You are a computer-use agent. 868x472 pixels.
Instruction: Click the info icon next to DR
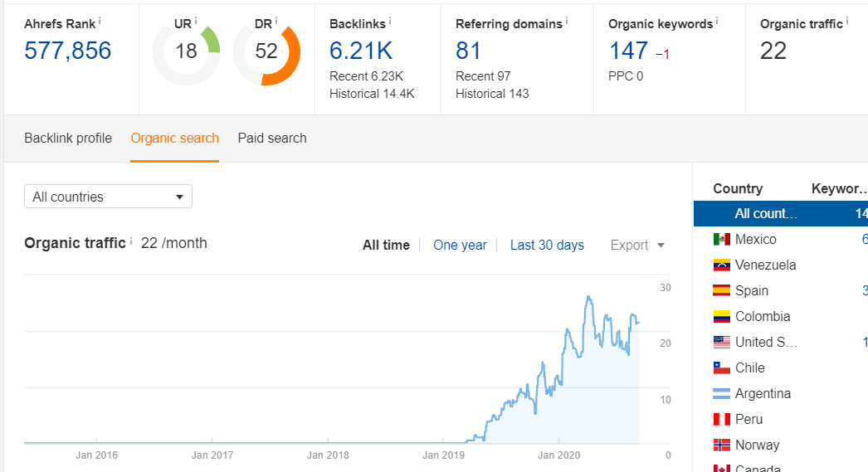tap(276, 21)
